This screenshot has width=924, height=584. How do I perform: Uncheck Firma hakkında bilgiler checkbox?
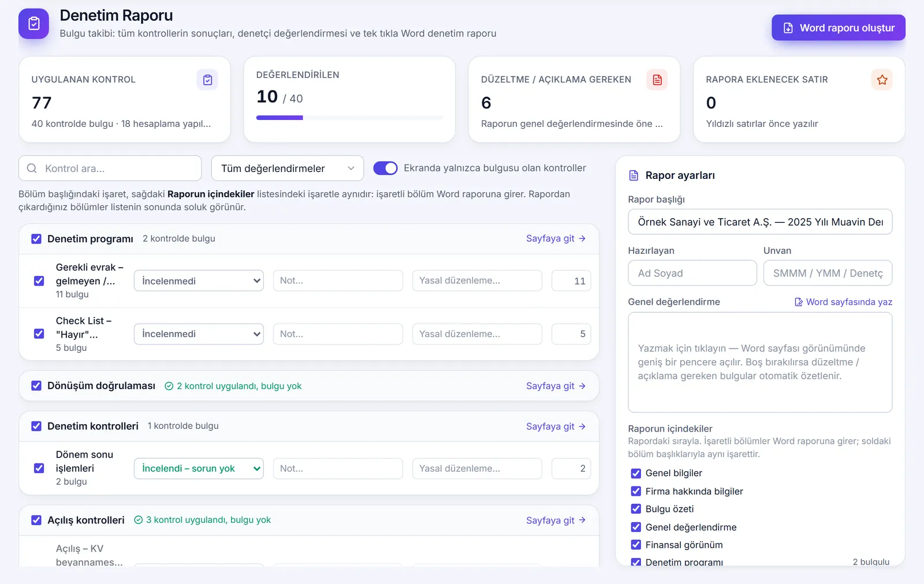click(636, 491)
